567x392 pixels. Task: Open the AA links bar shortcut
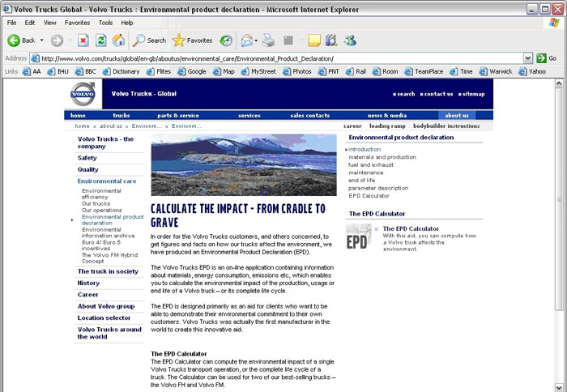[x=32, y=71]
